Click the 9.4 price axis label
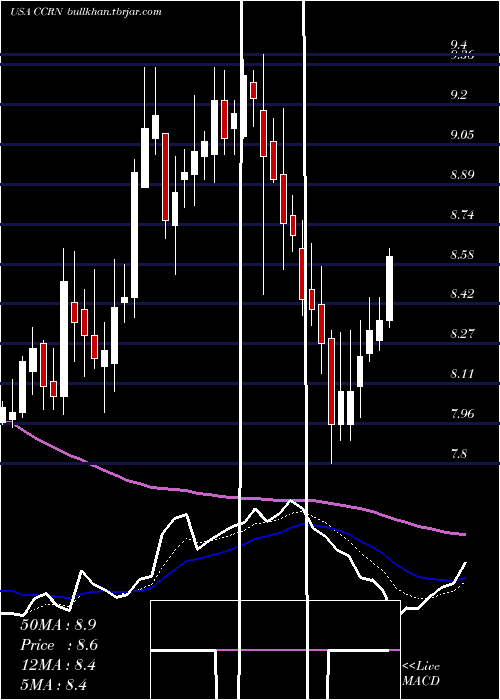The image size is (500, 700). 459,45
